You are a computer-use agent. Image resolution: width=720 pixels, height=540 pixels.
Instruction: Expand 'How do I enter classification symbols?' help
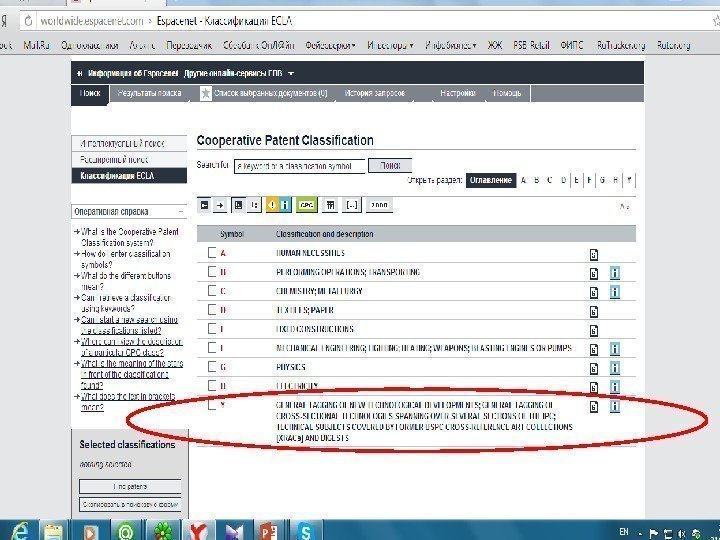pos(125,259)
